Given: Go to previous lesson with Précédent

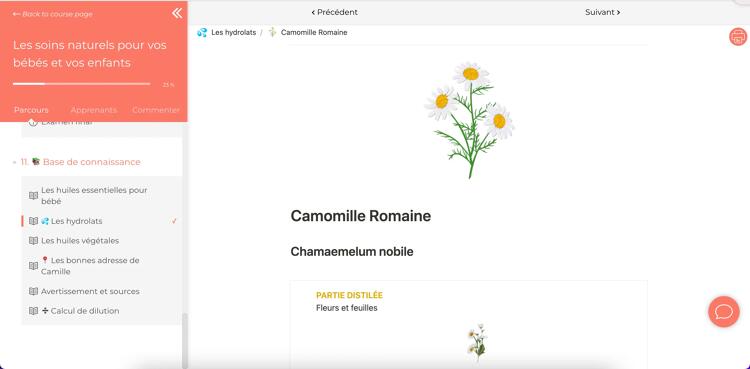Looking at the screenshot, I should click(334, 12).
